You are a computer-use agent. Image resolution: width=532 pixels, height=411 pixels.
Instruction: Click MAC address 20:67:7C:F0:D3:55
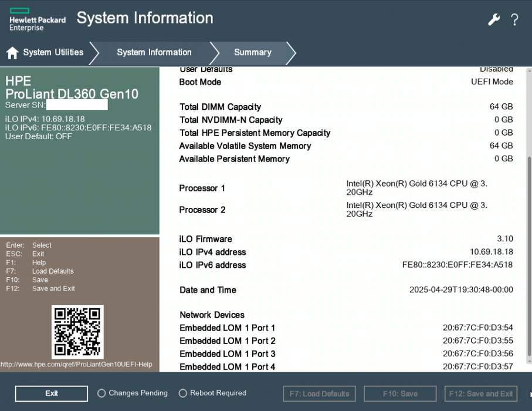[x=477, y=341]
